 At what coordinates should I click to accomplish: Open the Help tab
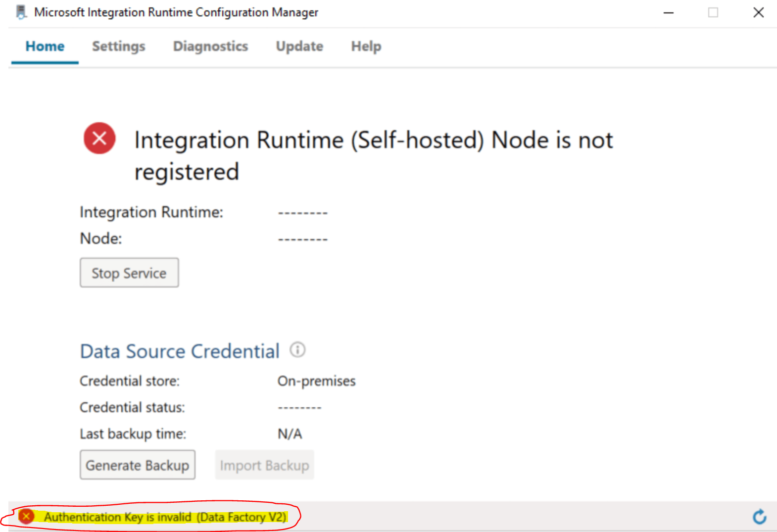coord(366,47)
